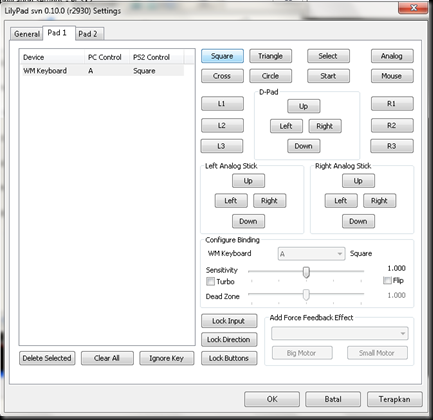
Task: Click the Lock Input button
Action: pos(229,321)
